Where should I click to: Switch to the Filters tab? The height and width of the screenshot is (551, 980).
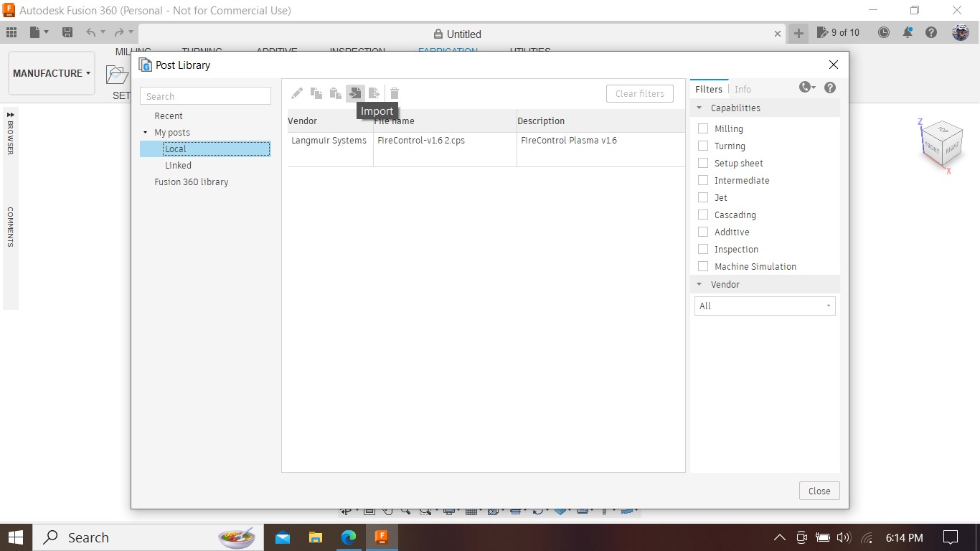pyautogui.click(x=709, y=89)
